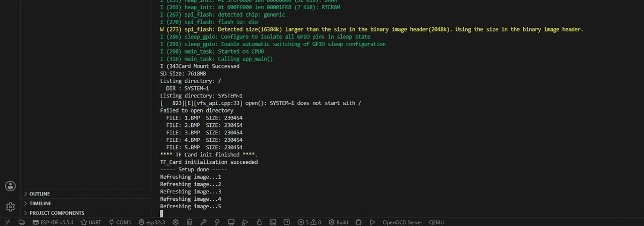The height and width of the screenshot is (226, 644).
Task: Open the remote window indicator in status bar
Action: [x=8, y=222]
